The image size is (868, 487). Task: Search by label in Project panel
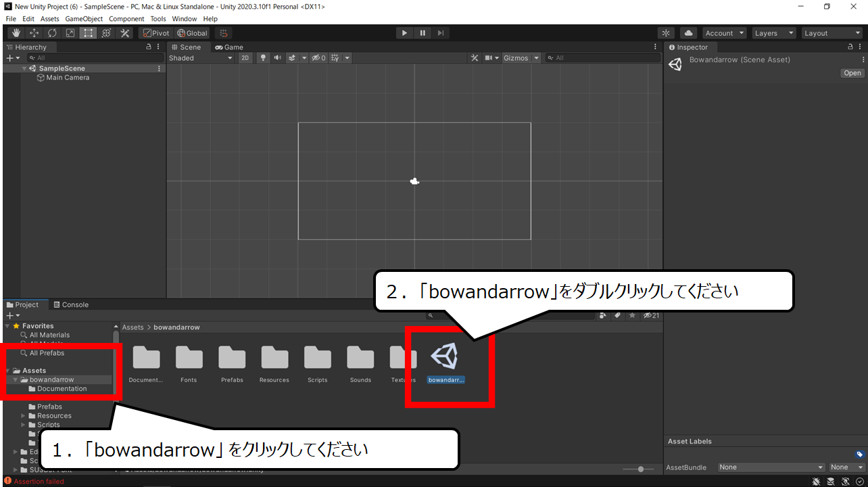(618, 316)
